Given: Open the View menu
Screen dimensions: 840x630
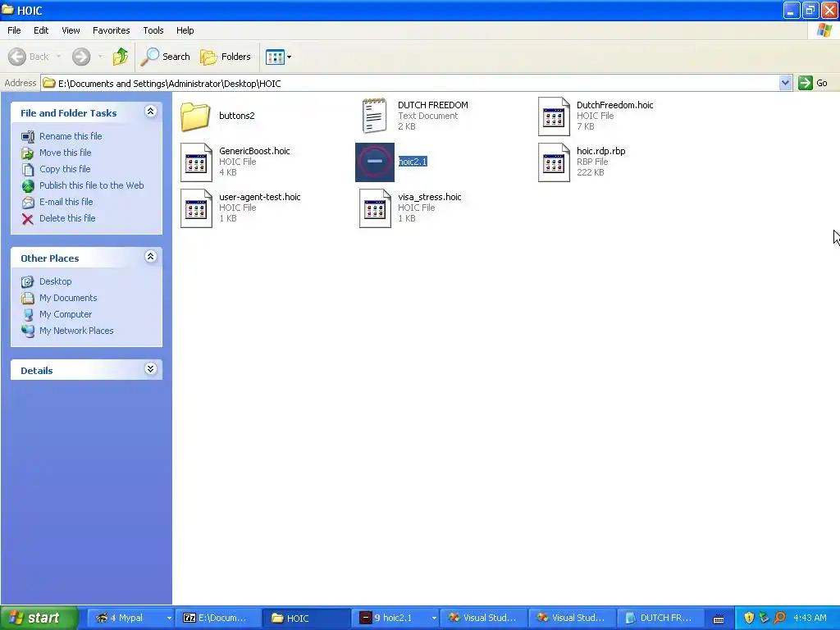Looking at the screenshot, I should pos(71,30).
